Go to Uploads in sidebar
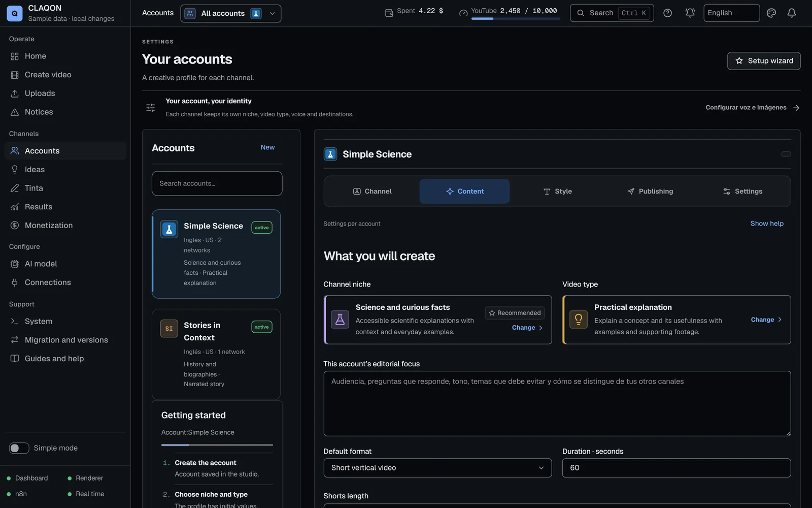The image size is (812, 508). 65,93
